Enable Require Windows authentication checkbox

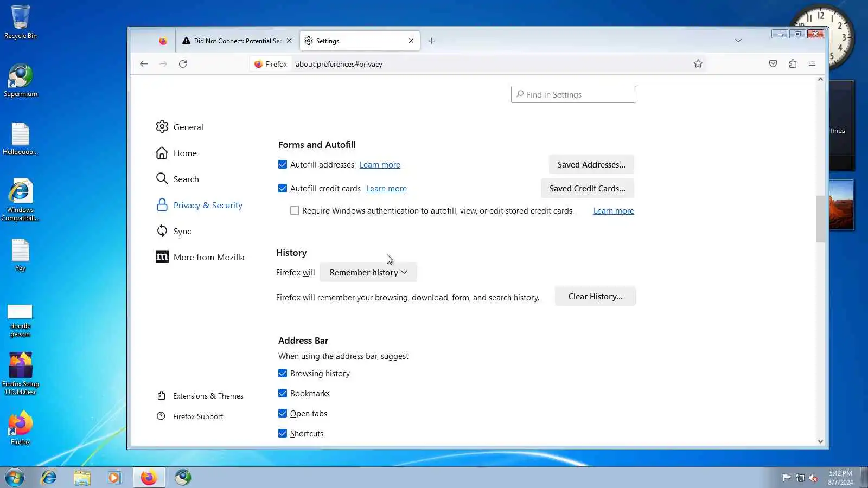click(x=295, y=210)
